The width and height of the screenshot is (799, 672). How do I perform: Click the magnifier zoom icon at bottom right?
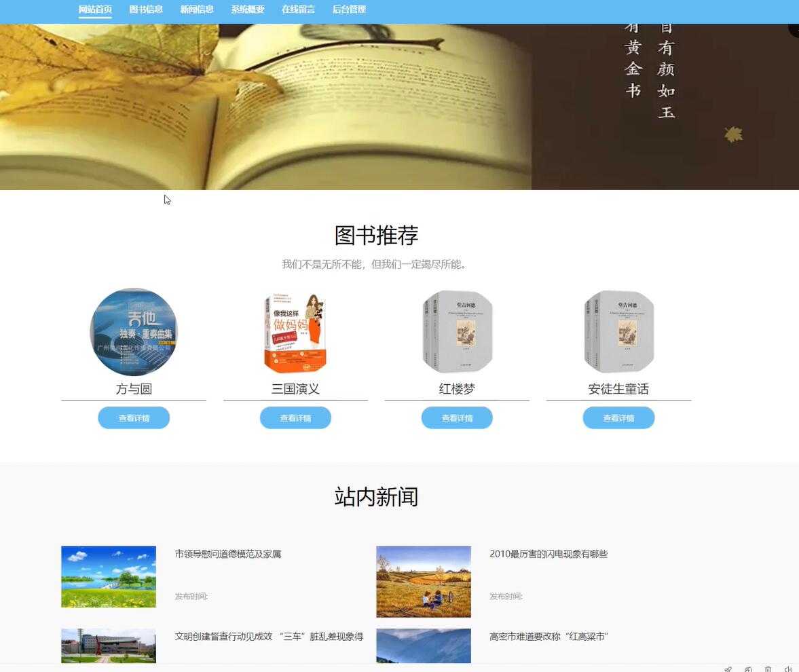click(747, 669)
